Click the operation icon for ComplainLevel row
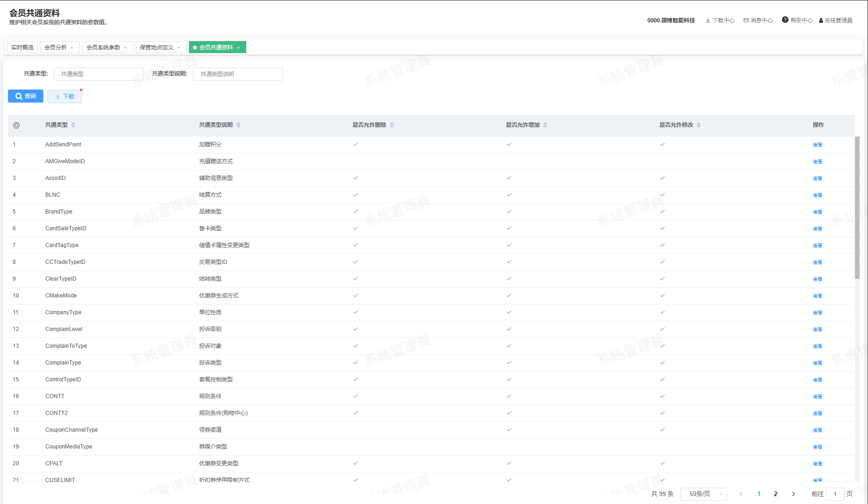The height and width of the screenshot is (504, 868). click(x=818, y=329)
